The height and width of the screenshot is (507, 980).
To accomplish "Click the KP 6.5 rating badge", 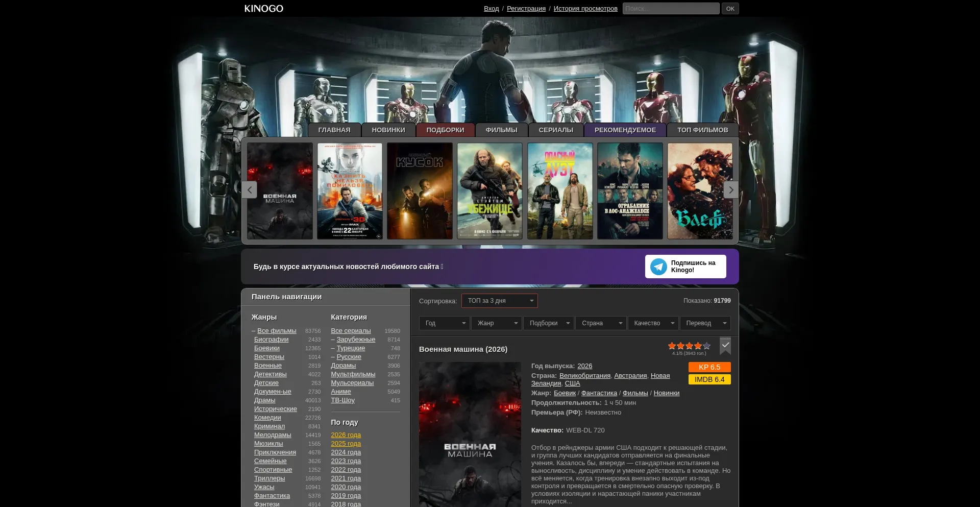I will pos(709,367).
